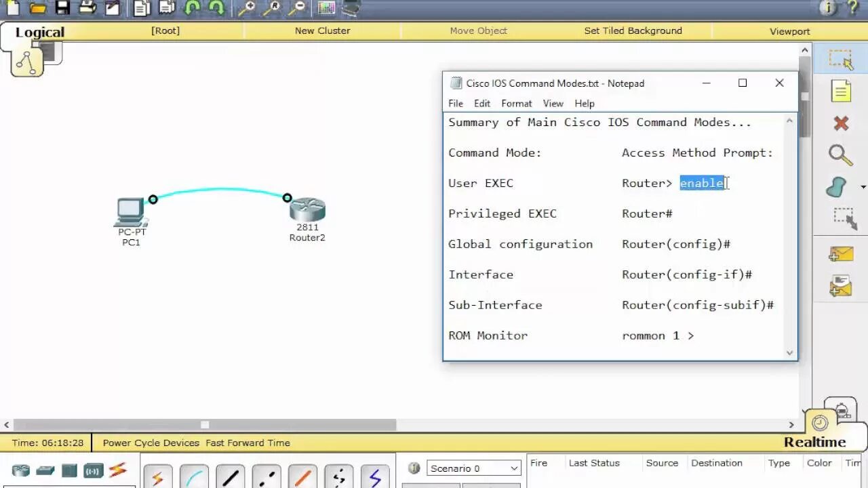Open the Custom Devices Dialog icon
868x488 pixels.
(x=351, y=8)
